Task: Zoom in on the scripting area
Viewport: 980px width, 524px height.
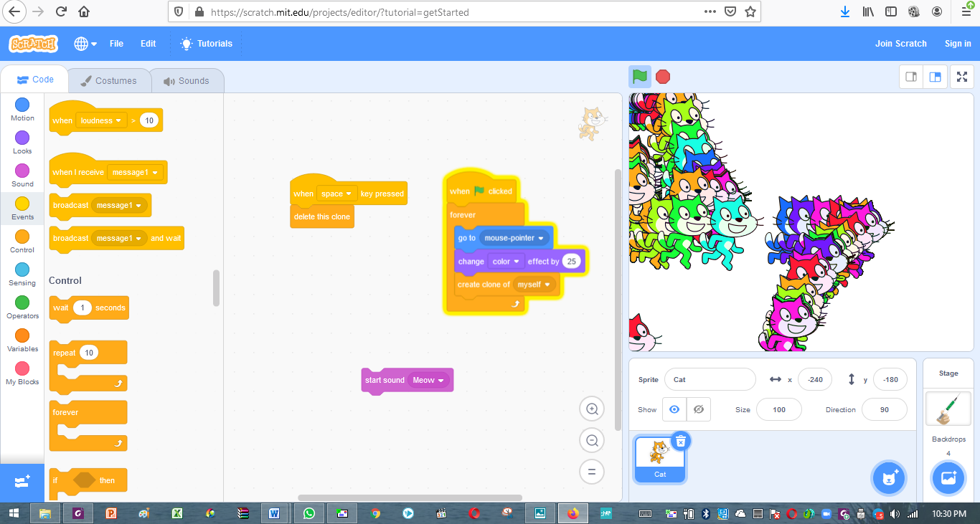Action: pos(591,408)
